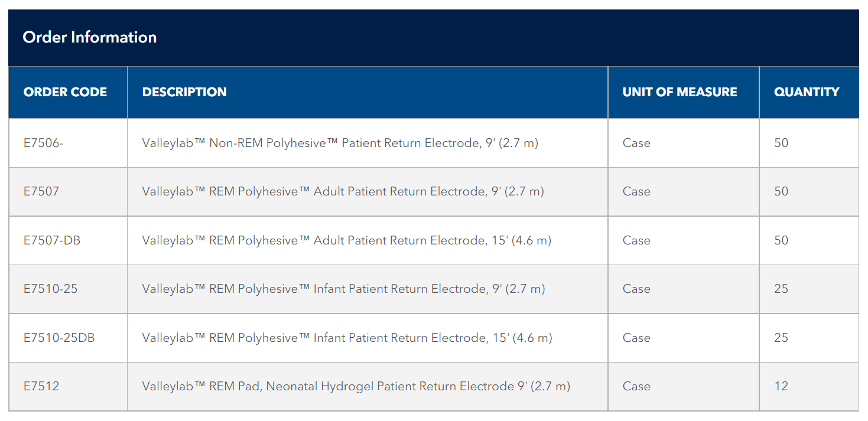The image size is (868, 421).
Task: Click the QUANTITY column header
Action: point(807,92)
